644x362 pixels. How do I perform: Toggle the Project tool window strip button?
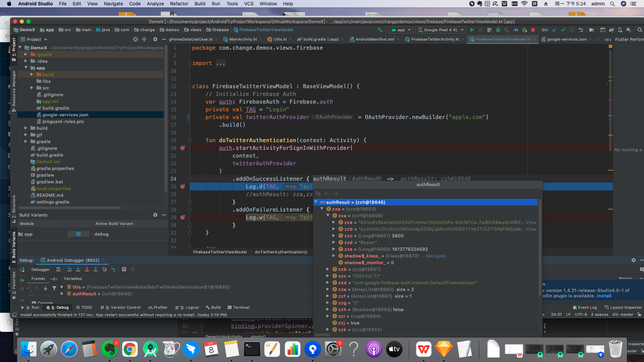[x=14, y=50]
